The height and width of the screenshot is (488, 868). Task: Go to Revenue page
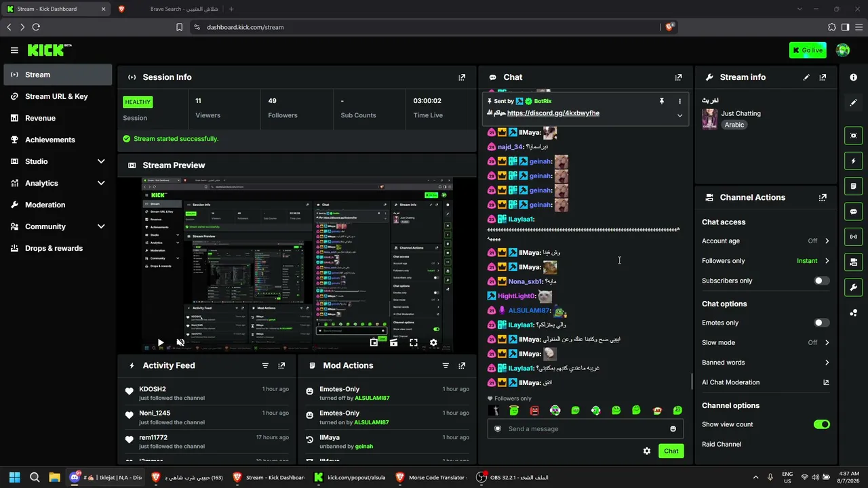click(x=58, y=118)
